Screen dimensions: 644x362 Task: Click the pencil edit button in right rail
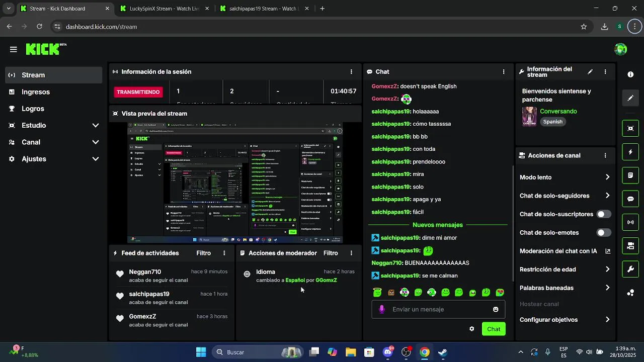point(630,98)
